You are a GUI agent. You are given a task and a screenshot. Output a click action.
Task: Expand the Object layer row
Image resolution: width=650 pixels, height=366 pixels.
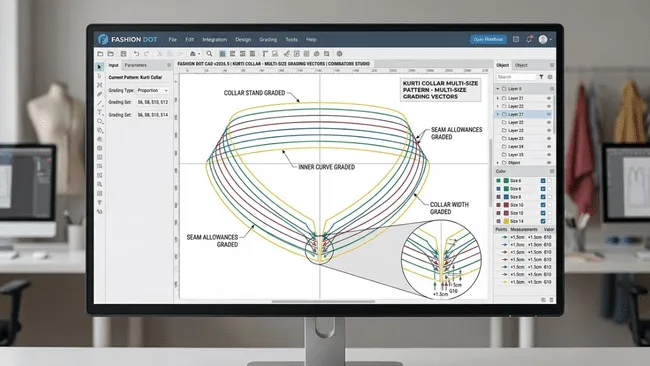(498, 162)
